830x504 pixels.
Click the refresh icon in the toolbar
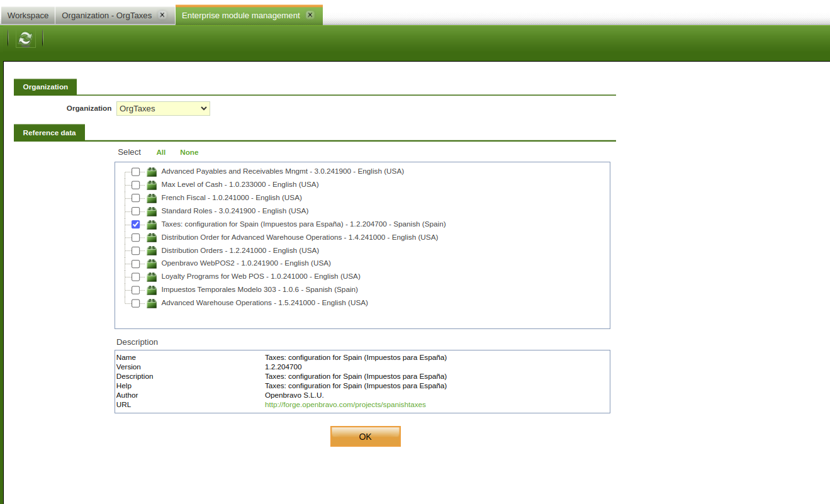tap(26, 38)
